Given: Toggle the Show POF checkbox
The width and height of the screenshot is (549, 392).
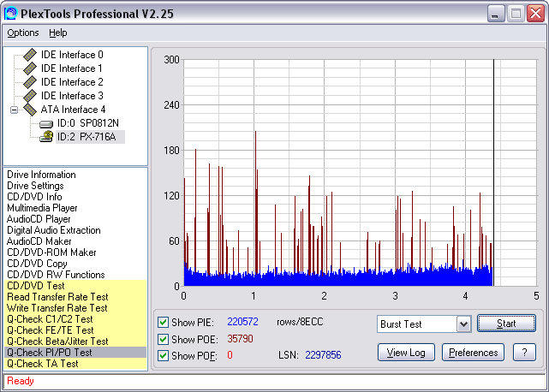Looking at the screenshot, I should (x=163, y=355).
